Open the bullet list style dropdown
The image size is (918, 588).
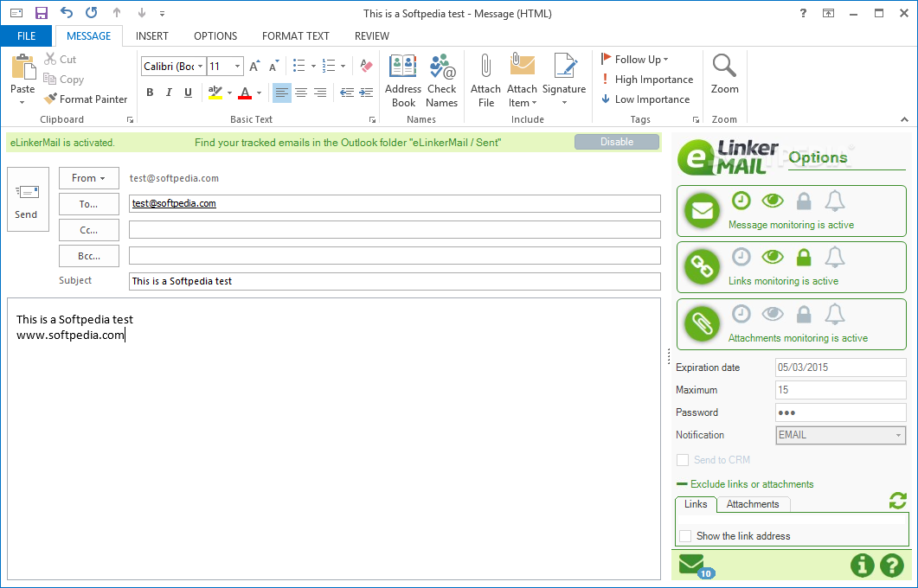pyautogui.click(x=313, y=66)
